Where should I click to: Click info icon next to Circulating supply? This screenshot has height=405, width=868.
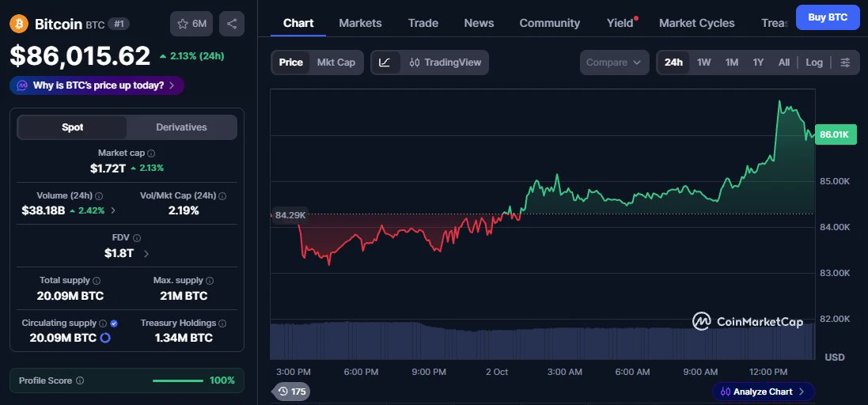[102, 323]
